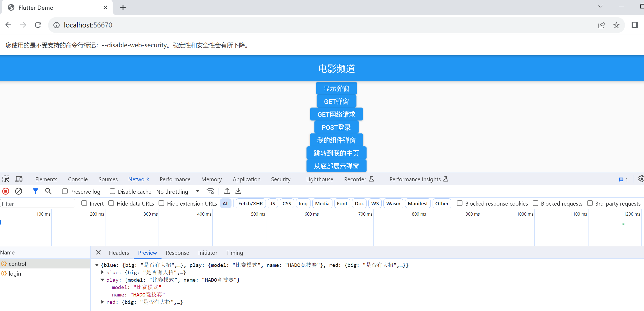Open the network search magnifier
This screenshot has height=311, width=644.
click(48, 191)
